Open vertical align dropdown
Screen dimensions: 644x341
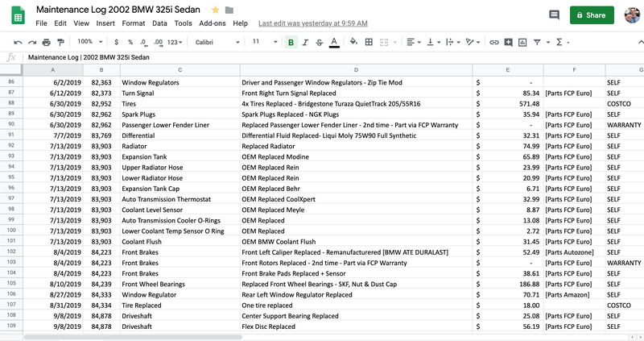tap(433, 42)
